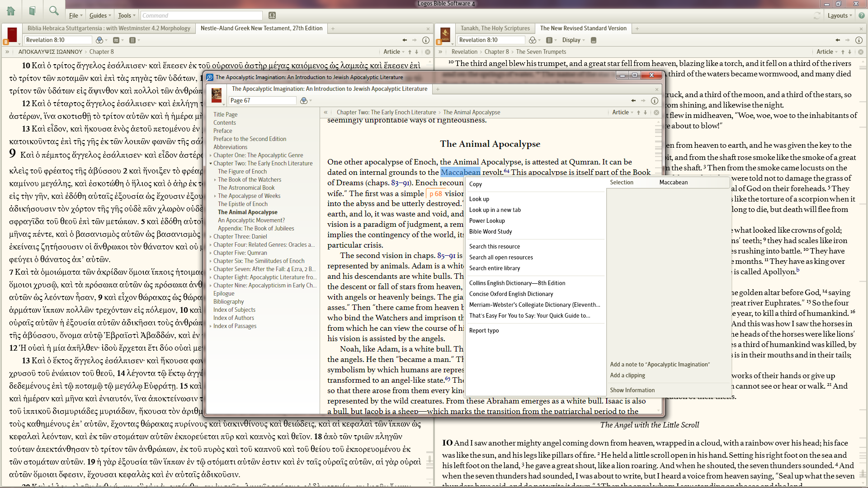This screenshot has height=488, width=868.
Task: Switch to Tanakh, The Holy Scriptures tab
Action: (x=495, y=28)
